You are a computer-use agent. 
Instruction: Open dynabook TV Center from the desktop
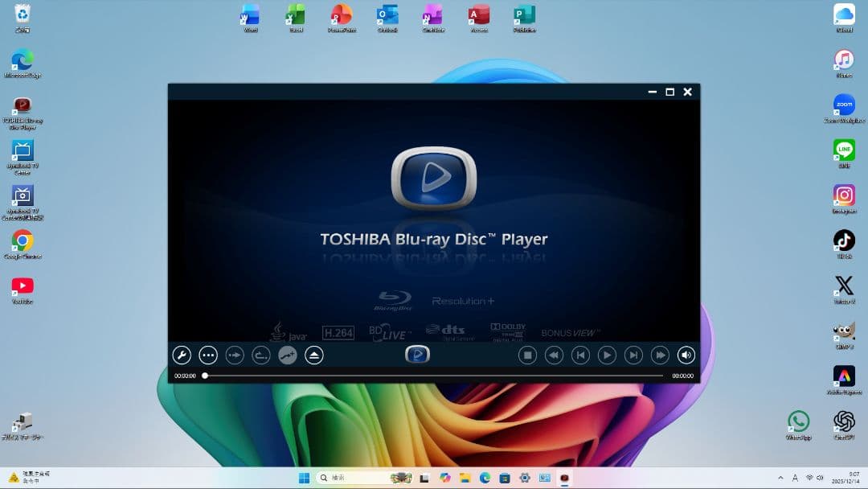[22, 154]
